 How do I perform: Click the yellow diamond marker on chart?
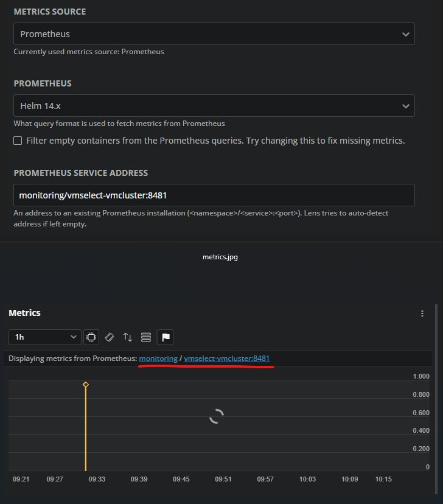(x=86, y=385)
